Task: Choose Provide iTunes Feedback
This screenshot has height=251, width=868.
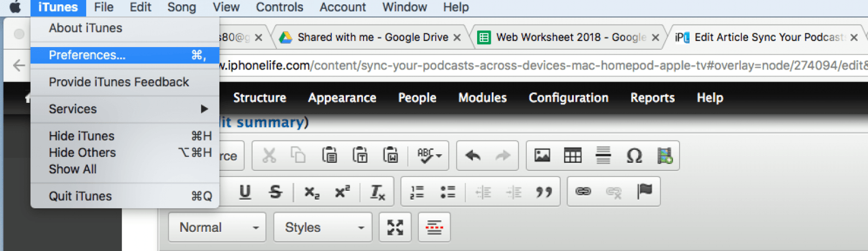Action: click(x=125, y=82)
